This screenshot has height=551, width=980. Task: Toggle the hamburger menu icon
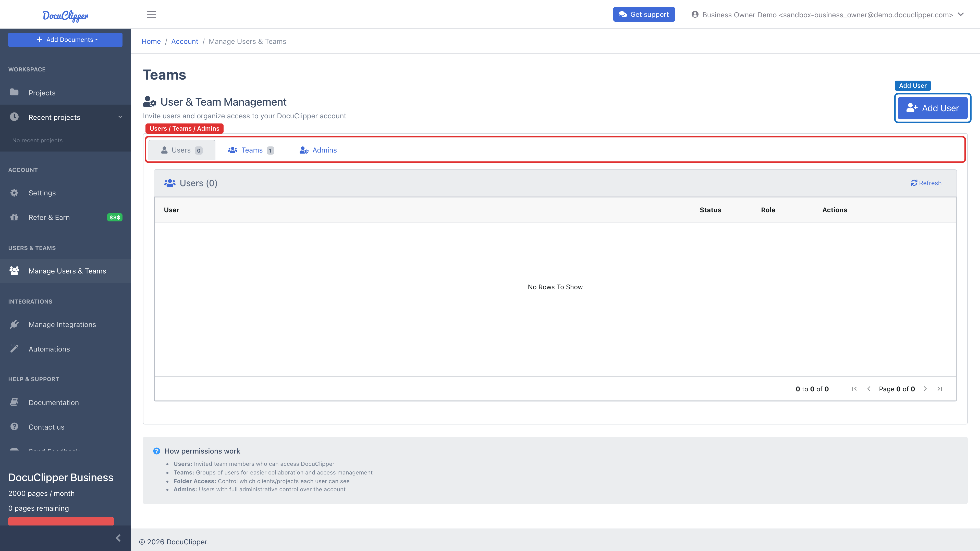tap(151, 15)
